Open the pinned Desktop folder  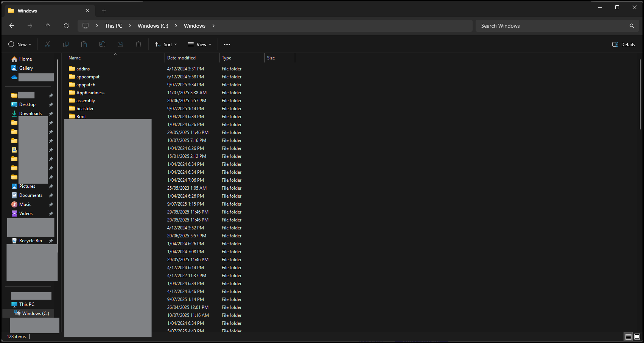23,104
